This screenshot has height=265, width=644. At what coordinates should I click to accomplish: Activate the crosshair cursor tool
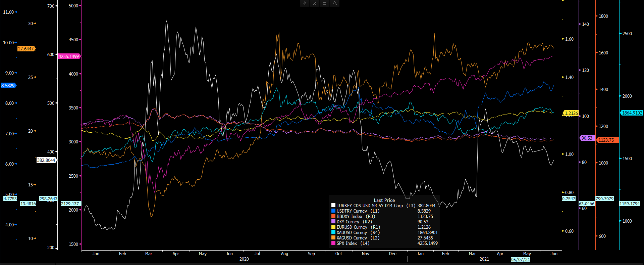(305, 3)
